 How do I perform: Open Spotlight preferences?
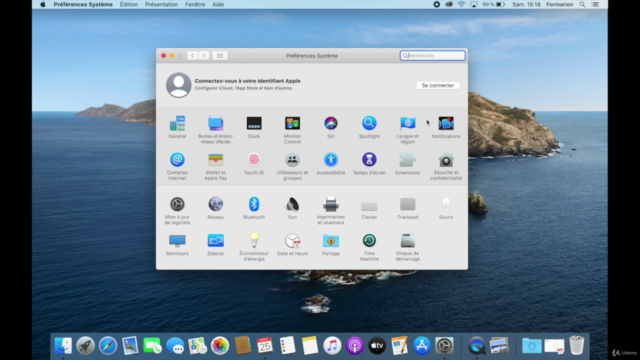[369, 123]
